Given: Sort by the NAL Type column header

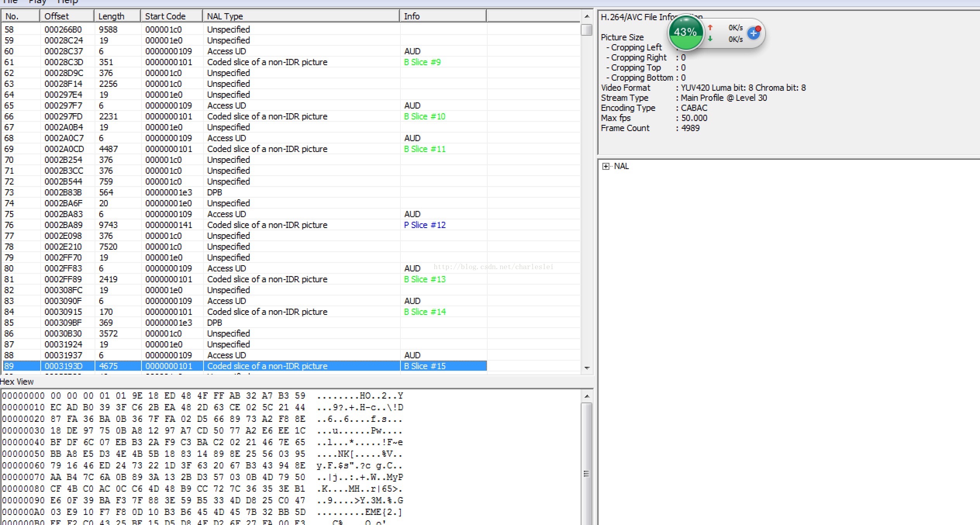Looking at the screenshot, I should click(x=301, y=16).
